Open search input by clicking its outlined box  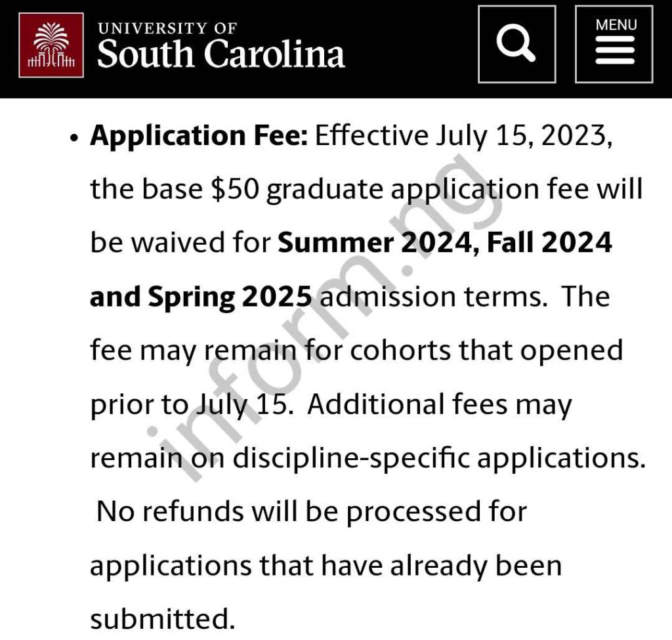(x=516, y=45)
